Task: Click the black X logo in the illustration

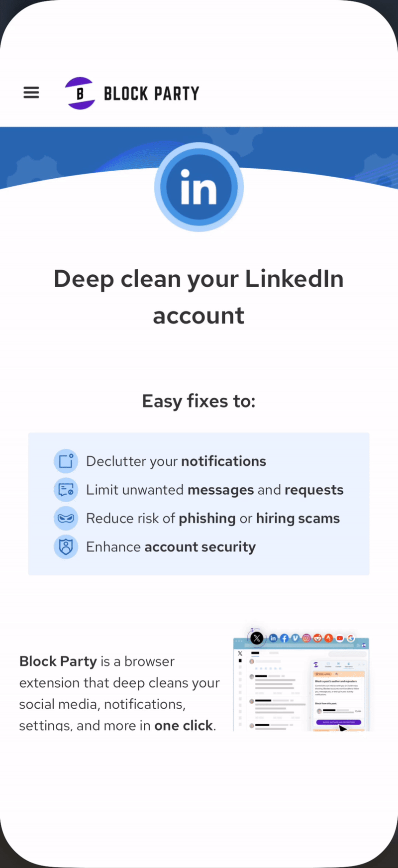Action: (257, 638)
